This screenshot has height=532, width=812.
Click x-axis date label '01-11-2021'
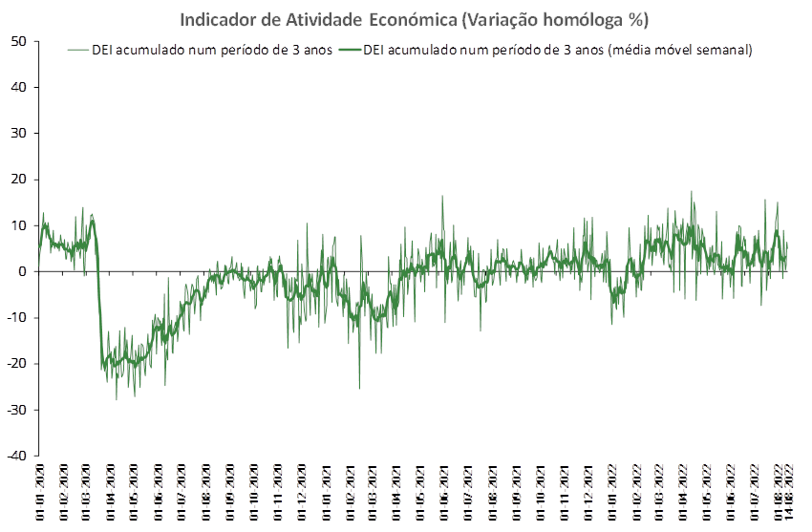point(564,492)
